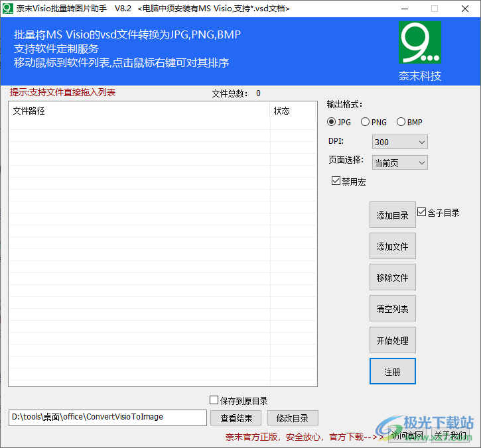The width and height of the screenshot is (481, 448).
Task: Click the 开始处理 button
Action: pyautogui.click(x=392, y=340)
